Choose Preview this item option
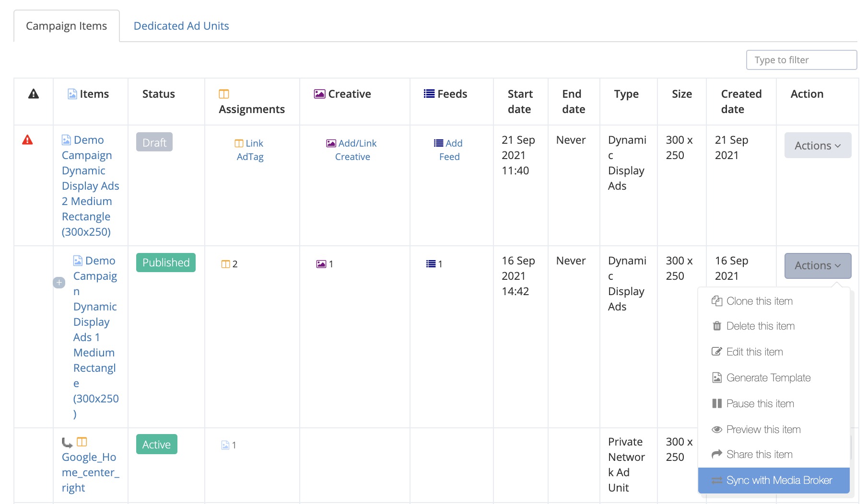 [x=763, y=429]
